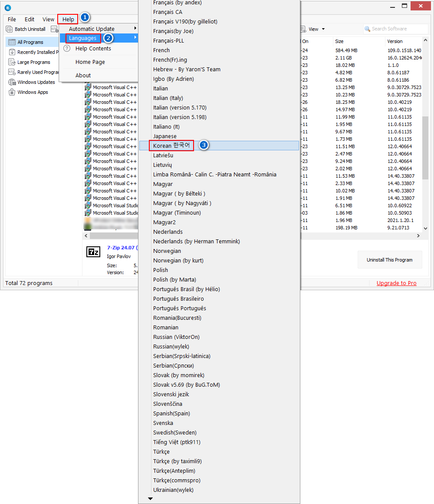Click the Total 72 programs status text
The image size is (434, 504).
click(29, 283)
